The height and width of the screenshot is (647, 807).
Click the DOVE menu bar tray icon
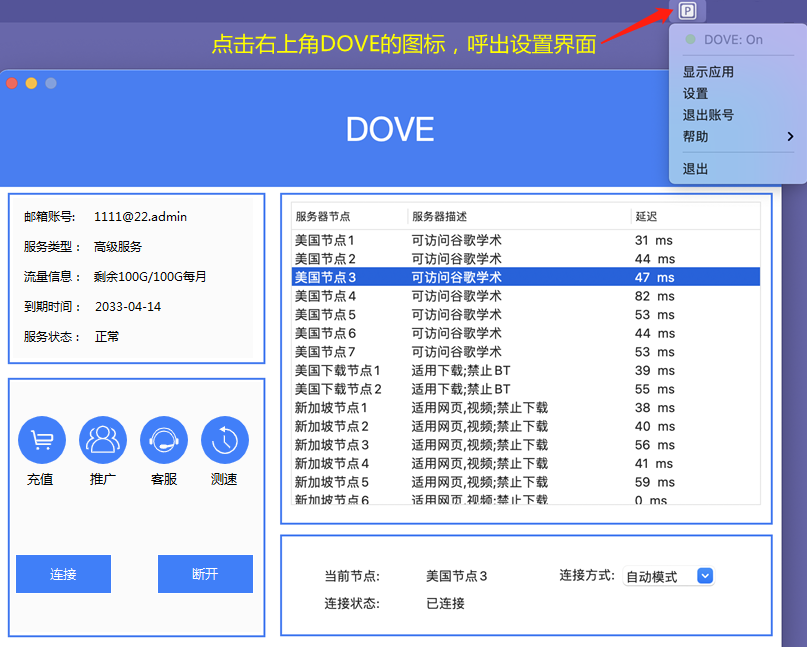pyautogui.click(x=687, y=11)
